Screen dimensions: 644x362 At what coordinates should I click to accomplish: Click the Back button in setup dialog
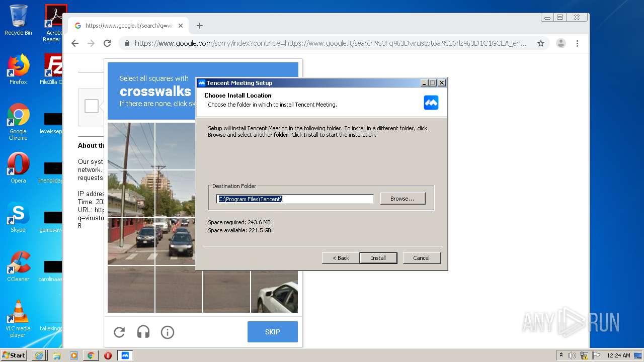click(x=341, y=258)
